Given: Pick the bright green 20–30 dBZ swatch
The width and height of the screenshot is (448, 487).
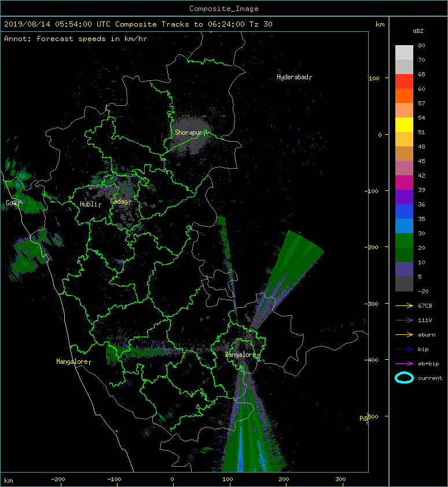Looking at the screenshot, I should [x=404, y=241].
